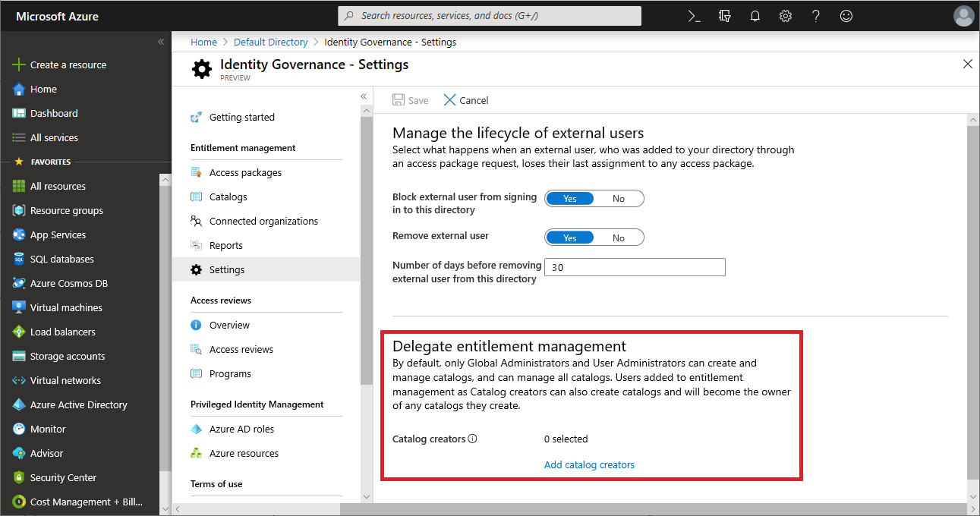The image size is (980, 516).
Task: Click the Create a resource plus icon
Action: tap(19, 64)
